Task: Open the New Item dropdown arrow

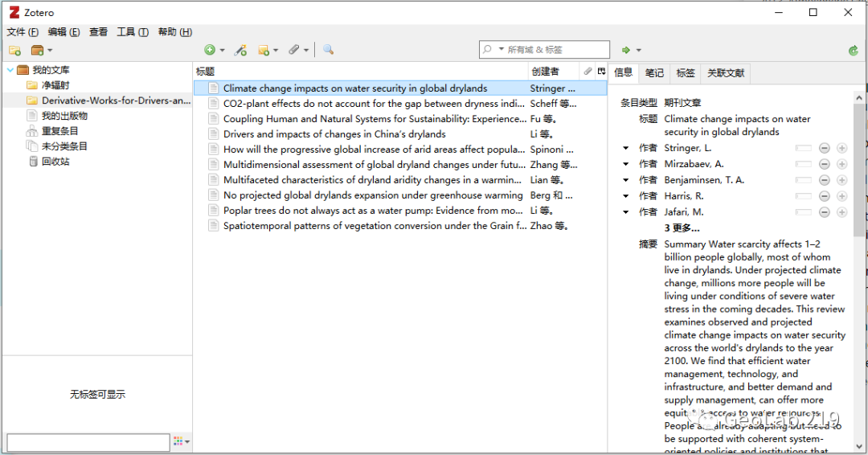Action: (222, 51)
